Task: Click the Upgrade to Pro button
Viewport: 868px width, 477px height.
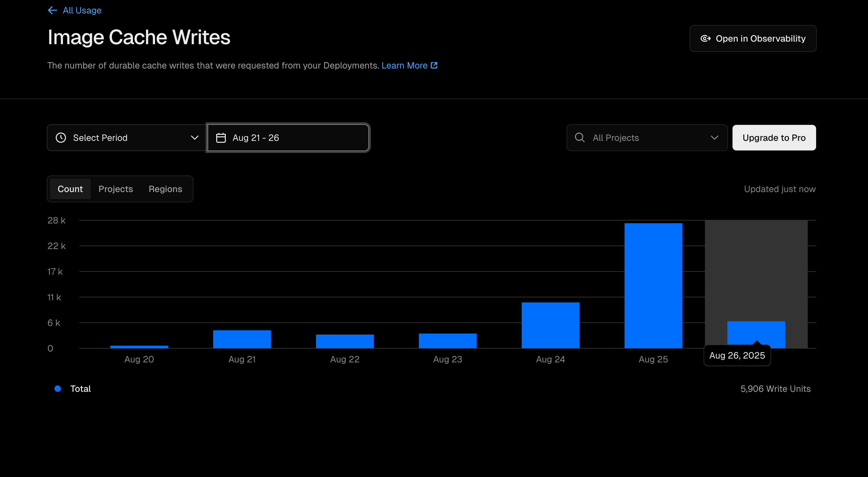Action: [774, 138]
